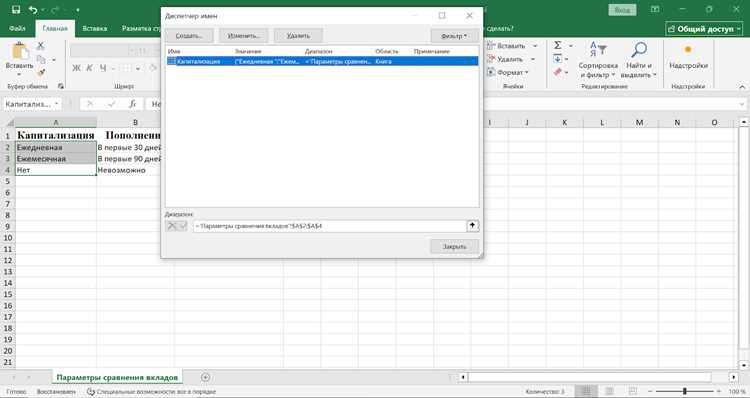Switch to the Вставка tab
The height and width of the screenshot is (398, 750).
(x=95, y=29)
